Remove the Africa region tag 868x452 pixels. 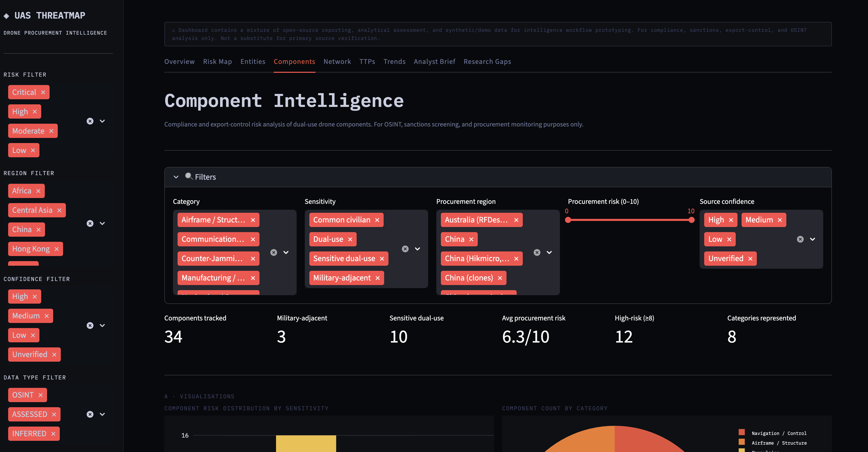click(38, 191)
